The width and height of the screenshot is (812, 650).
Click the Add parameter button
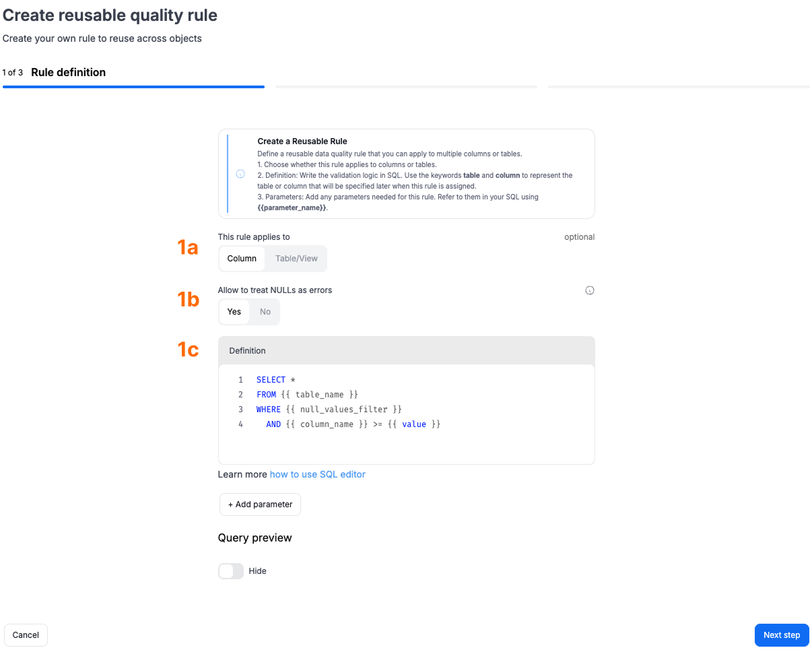coord(260,505)
